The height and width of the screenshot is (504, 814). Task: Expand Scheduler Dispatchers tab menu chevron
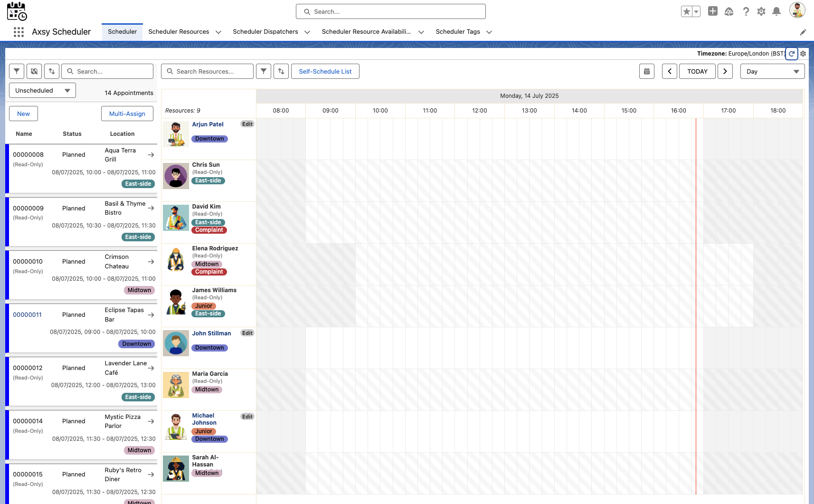[x=307, y=32]
